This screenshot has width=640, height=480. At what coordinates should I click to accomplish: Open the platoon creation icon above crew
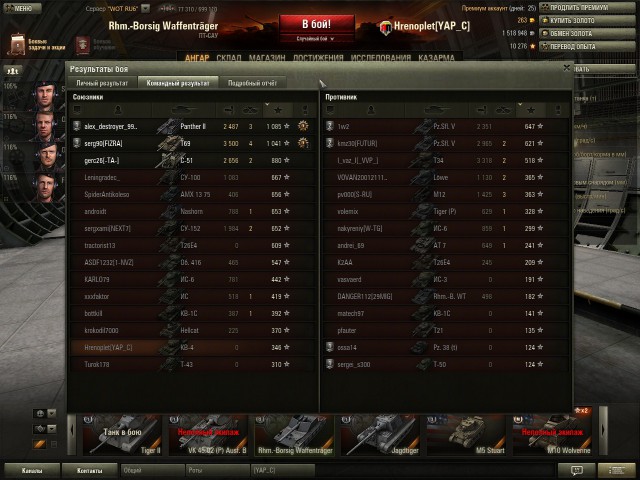click(x=13, y=71)
